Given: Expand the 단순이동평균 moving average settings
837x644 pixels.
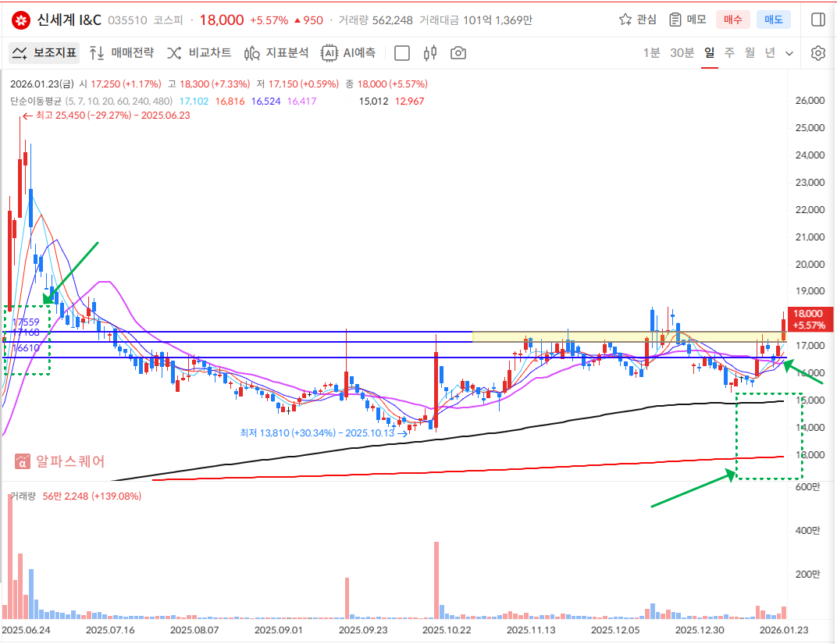Looking at the screenshot, I should [91, 101].
